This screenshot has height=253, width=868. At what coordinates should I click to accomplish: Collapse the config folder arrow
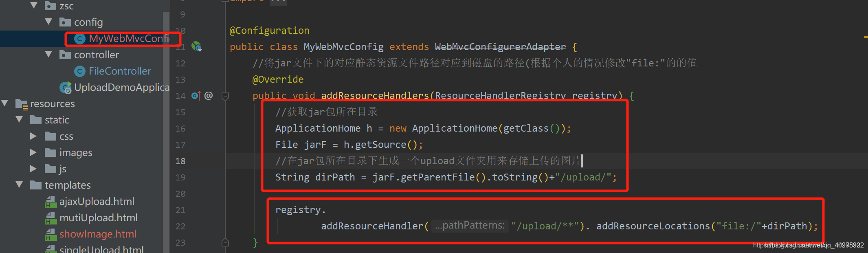(48, 22)
